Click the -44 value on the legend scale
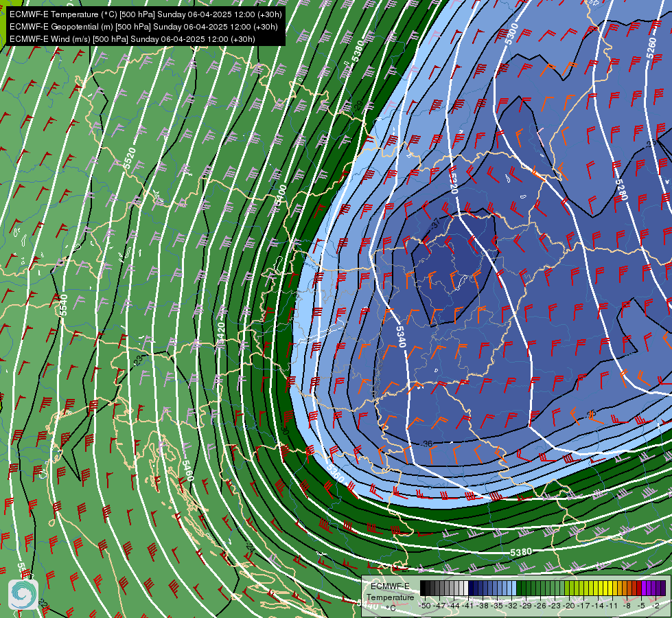Screen dimensions: 672x618 tap(454, 606)
